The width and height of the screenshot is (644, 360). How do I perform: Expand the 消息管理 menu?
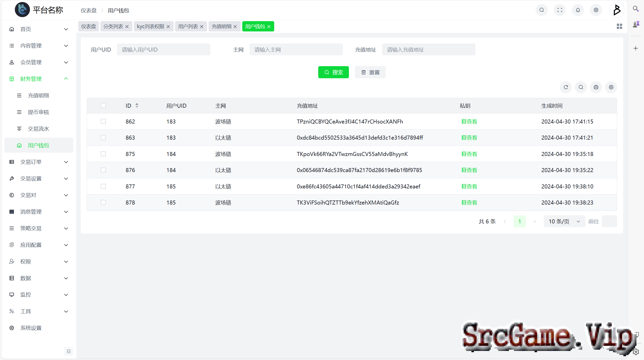coord(39,212)
